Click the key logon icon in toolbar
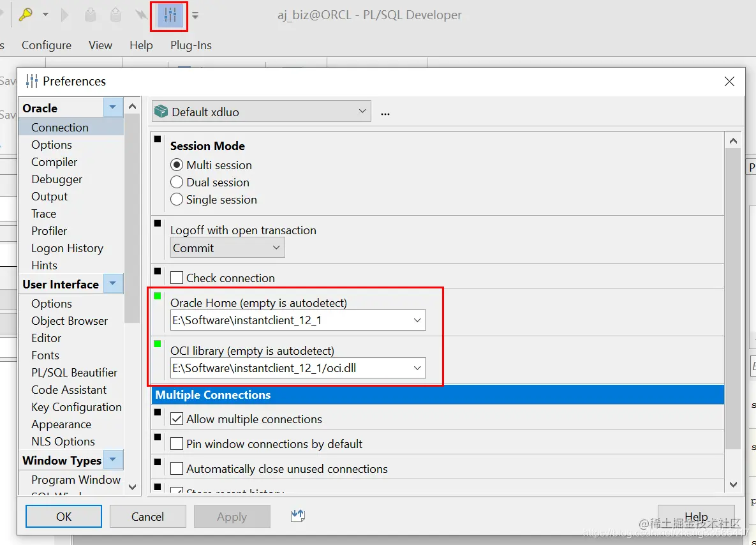Screen dimensions: 756x545 click(x=26, y=15)
